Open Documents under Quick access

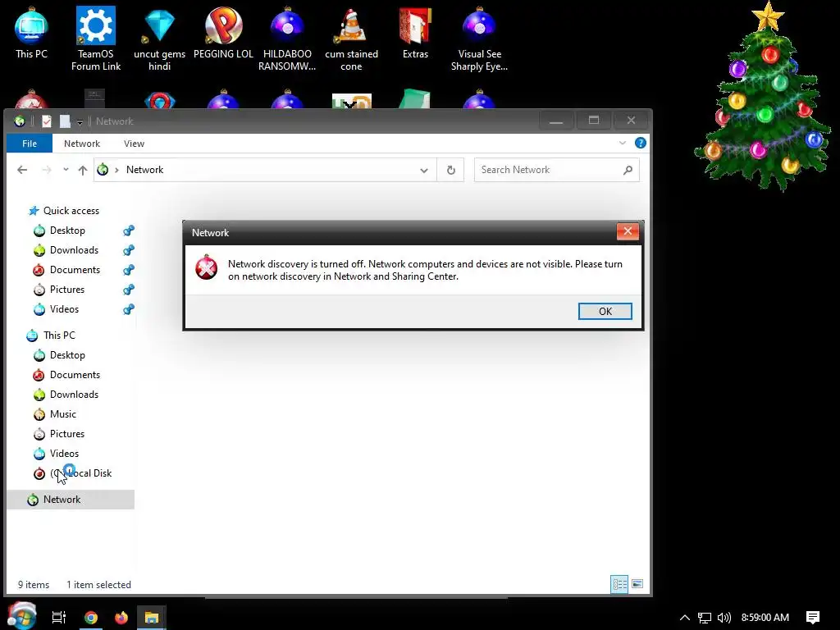pyautogui.click(x=75, y=269)
